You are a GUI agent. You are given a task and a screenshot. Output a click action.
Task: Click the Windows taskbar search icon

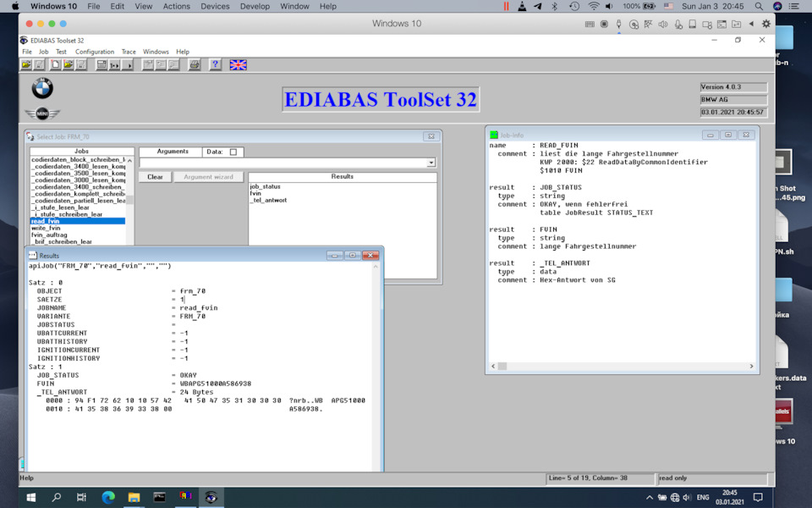tap(57, 497)
